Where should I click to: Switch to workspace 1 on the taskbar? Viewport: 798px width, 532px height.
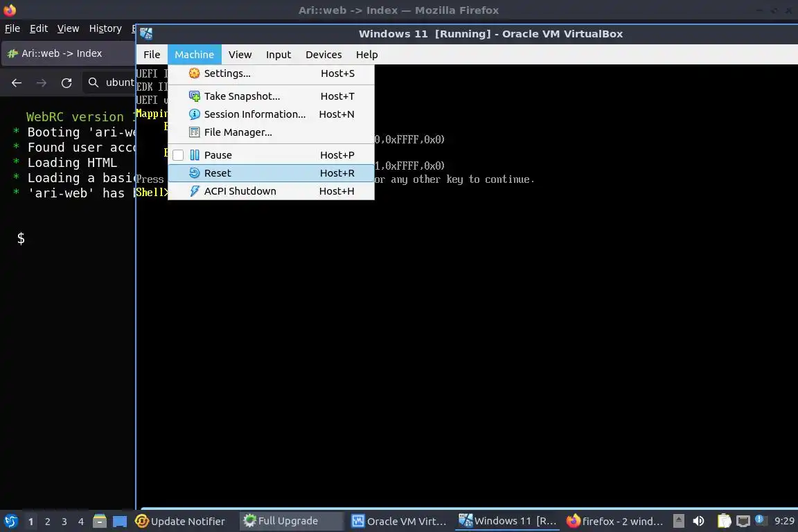coord(30,522)
